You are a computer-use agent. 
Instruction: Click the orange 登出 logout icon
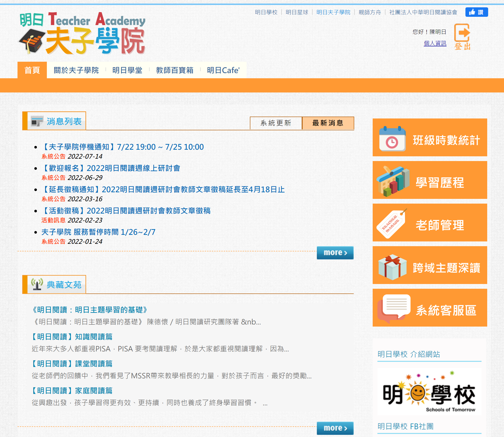click(x=462, y=37)
